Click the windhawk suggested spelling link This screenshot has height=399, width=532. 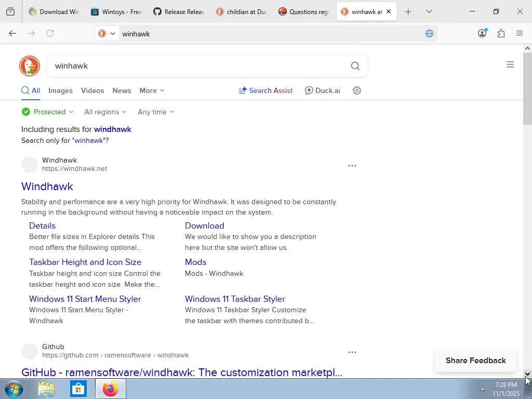pos(113,129)
